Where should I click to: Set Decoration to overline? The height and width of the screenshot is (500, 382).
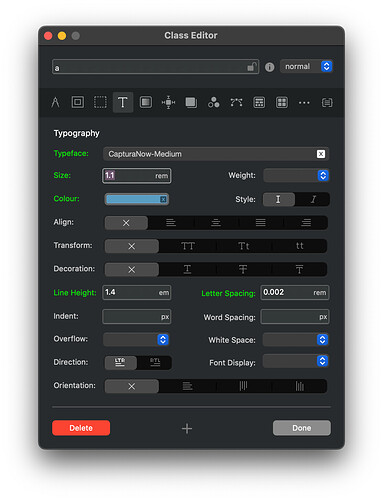(x=299, y=269)
